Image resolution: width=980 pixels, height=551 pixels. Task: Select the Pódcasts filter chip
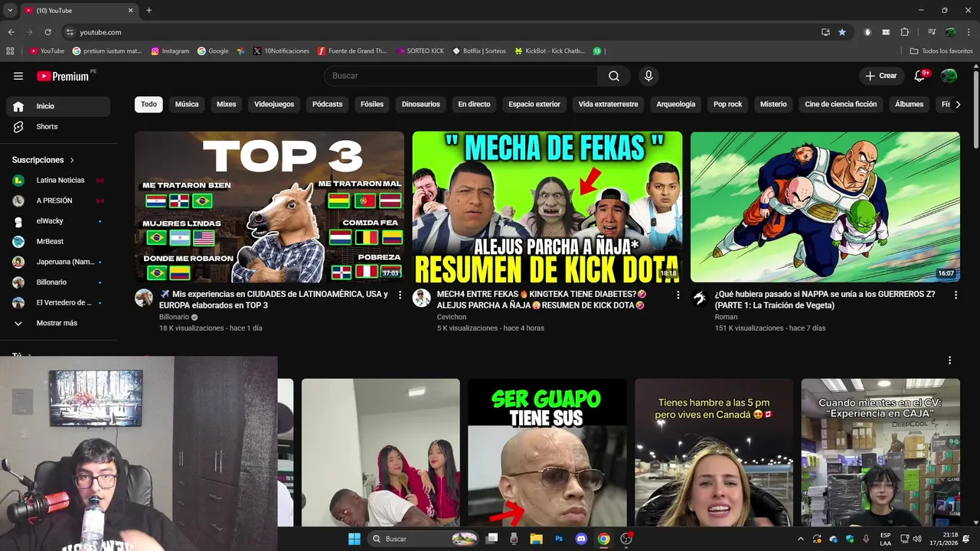click(x=328, y=104)
